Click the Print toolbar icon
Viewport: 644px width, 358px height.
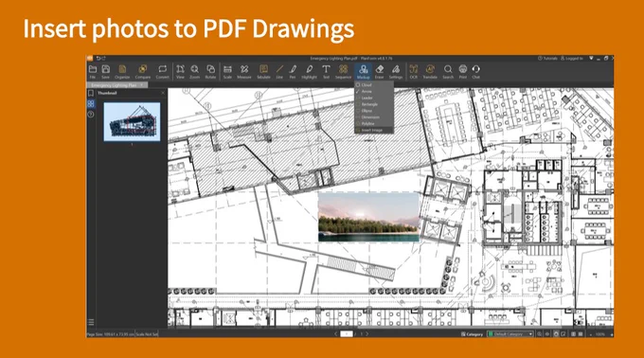tap(463, 71)
